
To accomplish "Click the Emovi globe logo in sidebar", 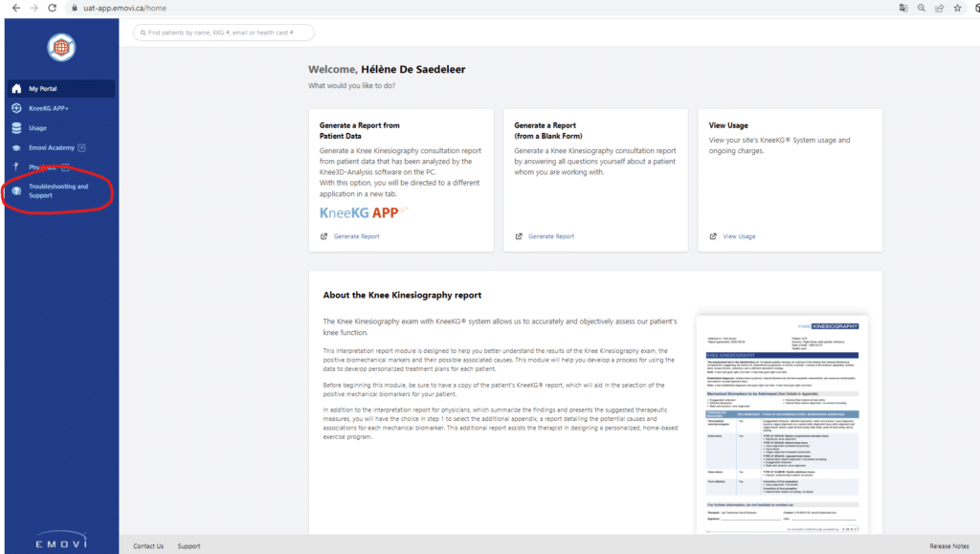I will (61, 48).
